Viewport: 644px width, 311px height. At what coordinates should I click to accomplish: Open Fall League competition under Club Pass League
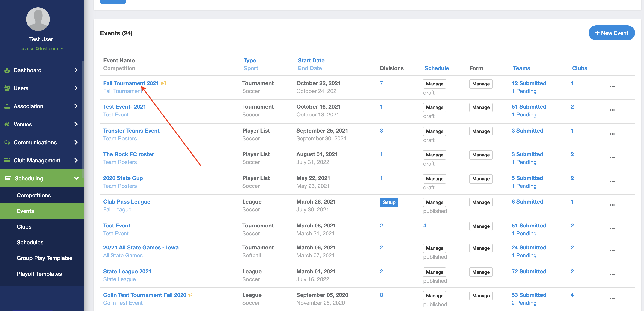point(117,210)
